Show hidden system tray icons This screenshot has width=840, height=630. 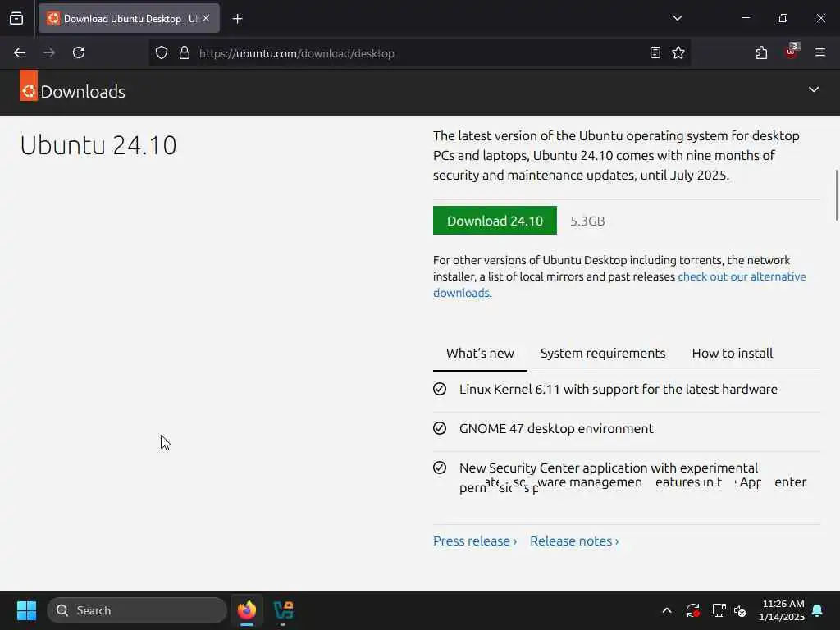(x=667, y=610)
